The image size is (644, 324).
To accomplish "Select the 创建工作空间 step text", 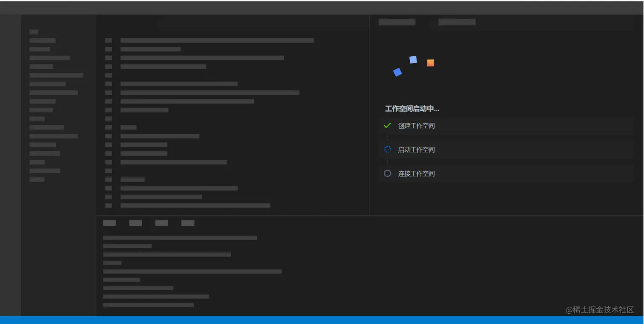I will tap(416, 126).
